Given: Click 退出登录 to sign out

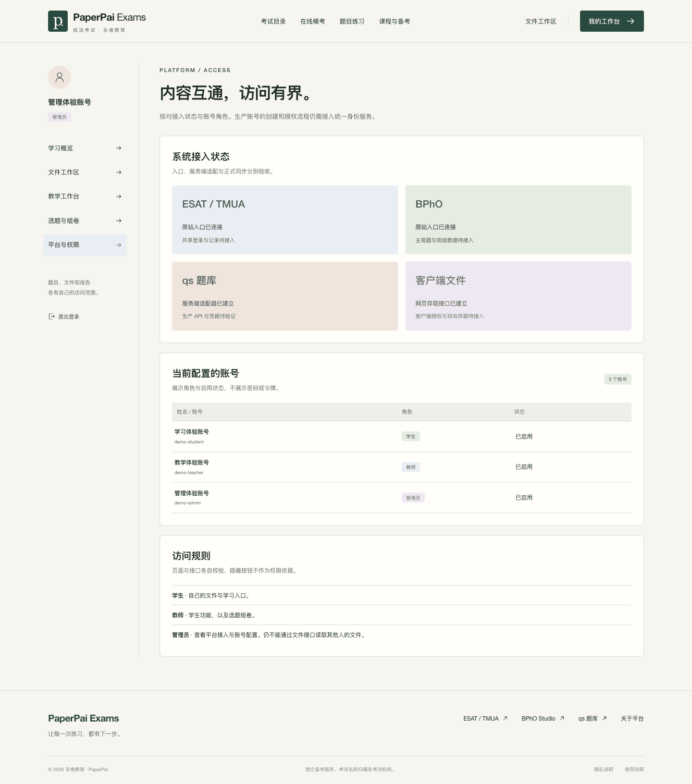Looking at the screenshot, I should 64,317.
